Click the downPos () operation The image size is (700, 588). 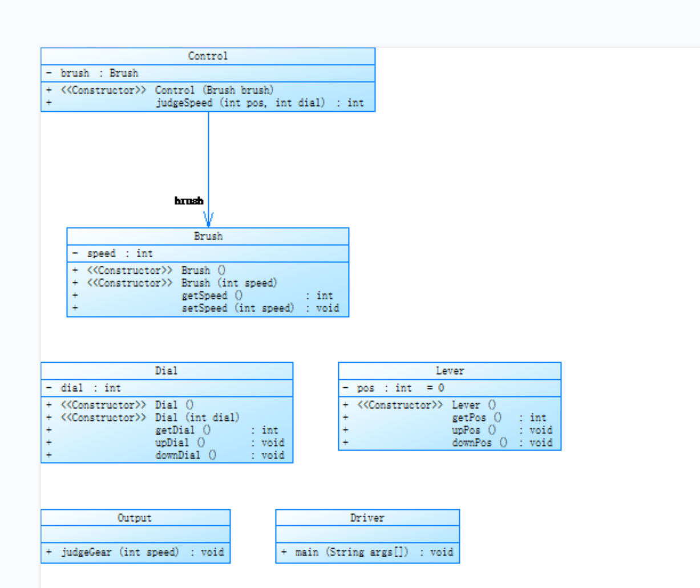[448, 443]
